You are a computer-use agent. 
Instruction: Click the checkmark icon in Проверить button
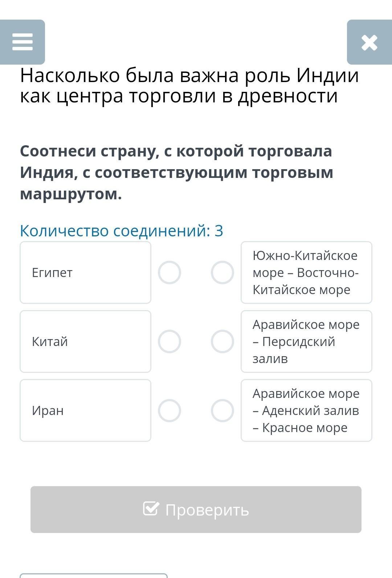(x=151, y=509)
